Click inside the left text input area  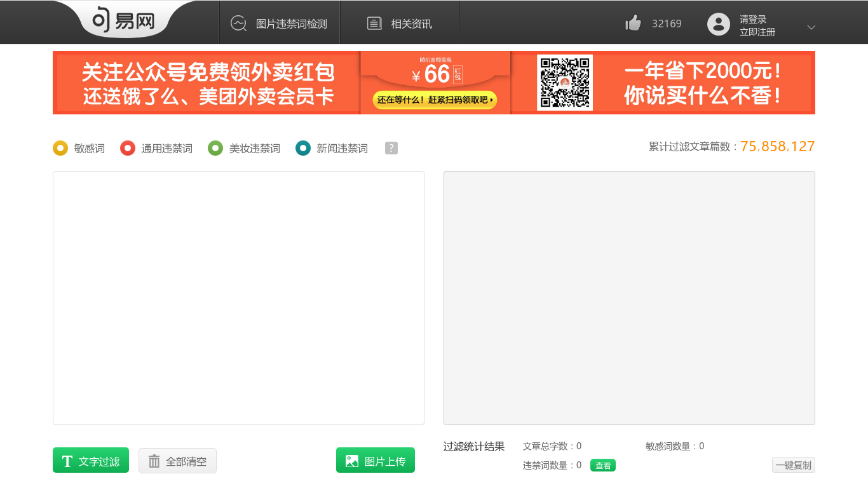pyautogui.click(x=238, y=298)
